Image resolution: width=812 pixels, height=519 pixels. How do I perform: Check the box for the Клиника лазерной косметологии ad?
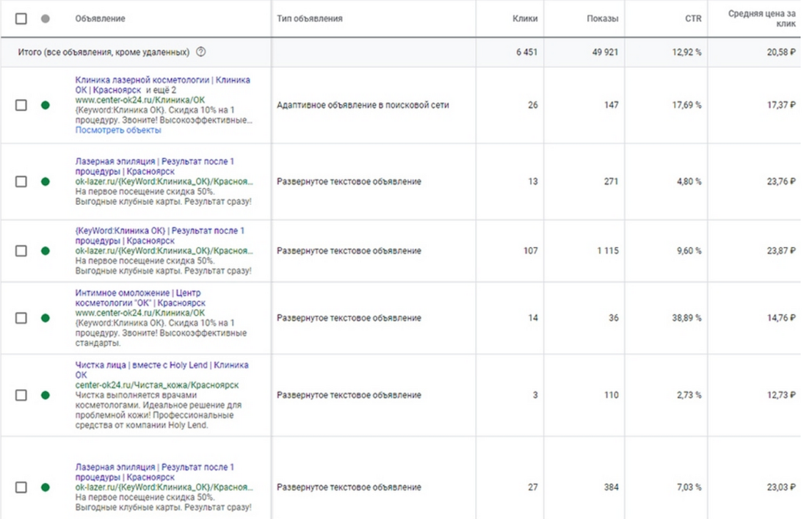[x=21, y=105]
